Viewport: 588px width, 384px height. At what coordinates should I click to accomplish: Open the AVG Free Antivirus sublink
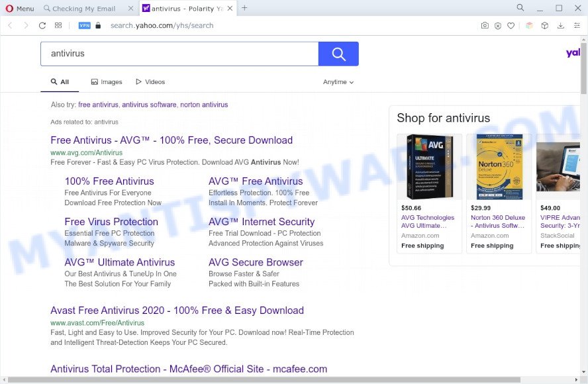256,181
